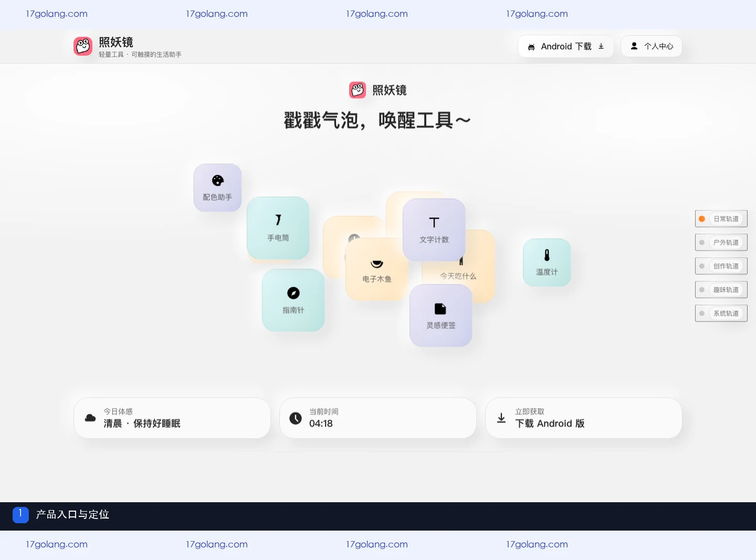Click the clock icon in 当前时间 card

[x=296, y=418]
